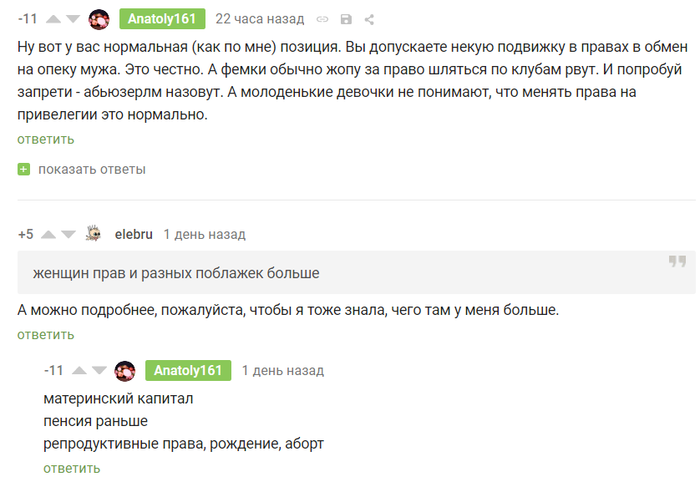Upvote the elebru comment
Screen dimensions: 700x482
pos(48,234)
